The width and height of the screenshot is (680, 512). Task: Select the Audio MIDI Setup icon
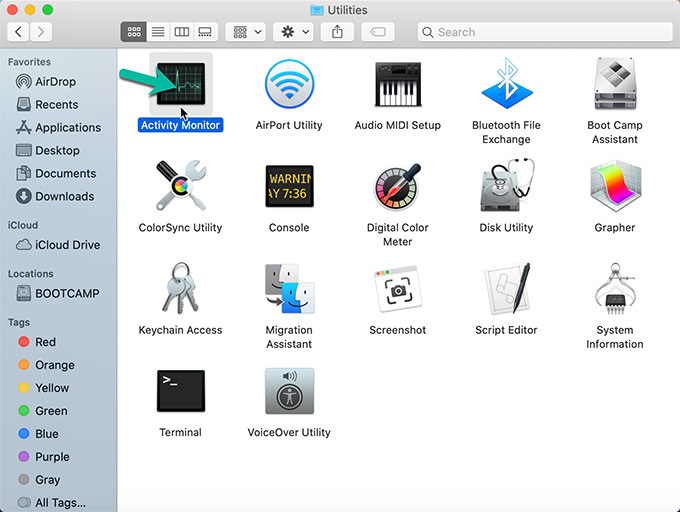(397, 85)
